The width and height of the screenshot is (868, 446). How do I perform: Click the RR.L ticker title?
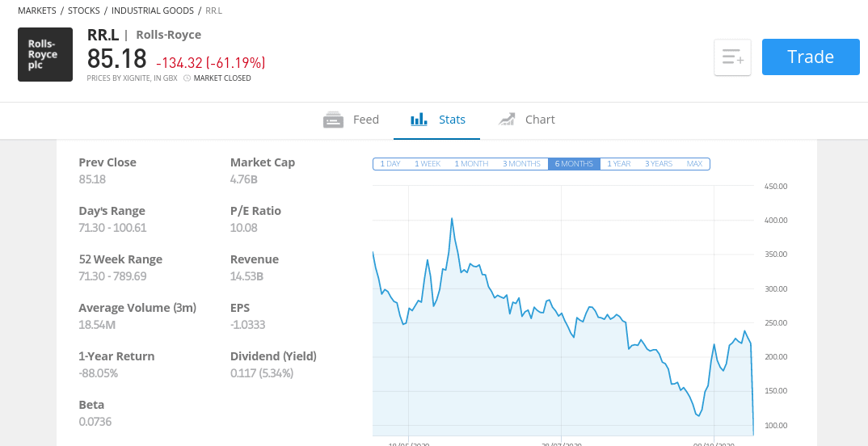click(103, 35)
